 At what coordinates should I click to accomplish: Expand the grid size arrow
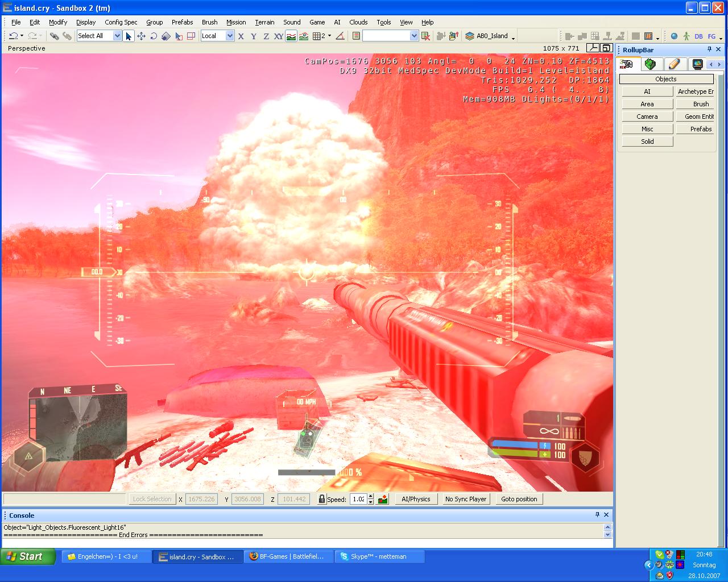point(329,36)
